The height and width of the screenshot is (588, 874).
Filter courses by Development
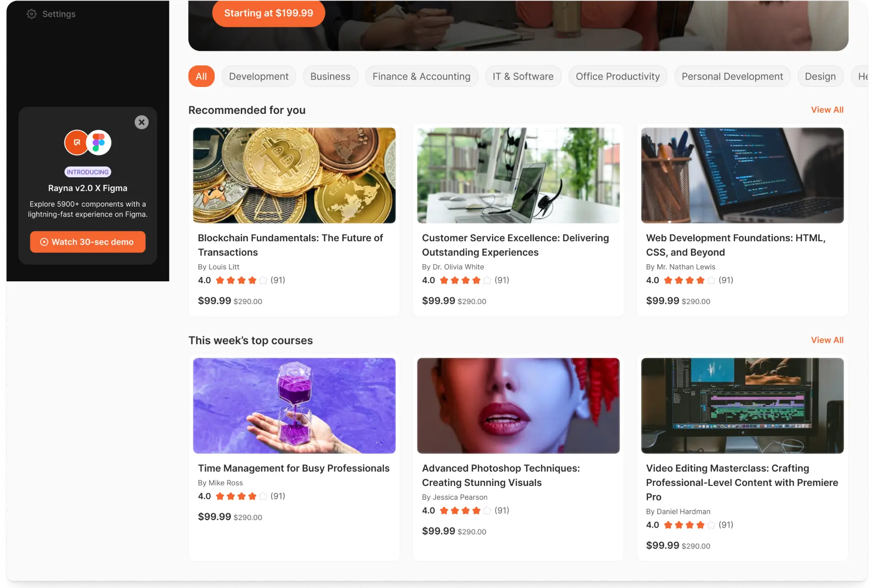[x=258, y=76]
